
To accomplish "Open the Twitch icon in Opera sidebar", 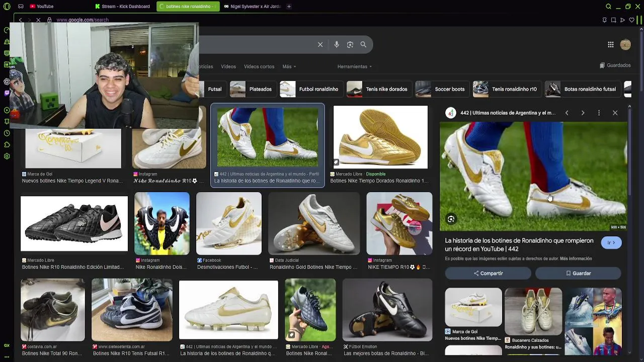I will click(7, 93).
